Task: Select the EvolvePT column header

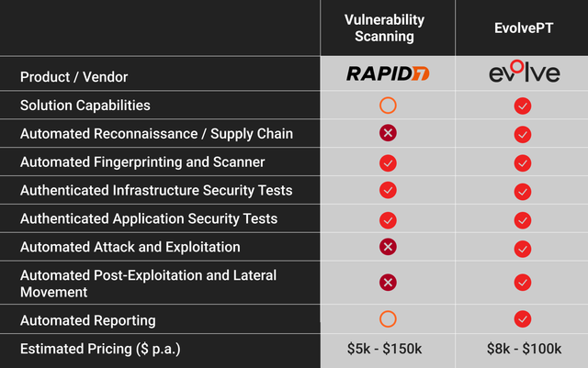Action: [x=522, y=28]
